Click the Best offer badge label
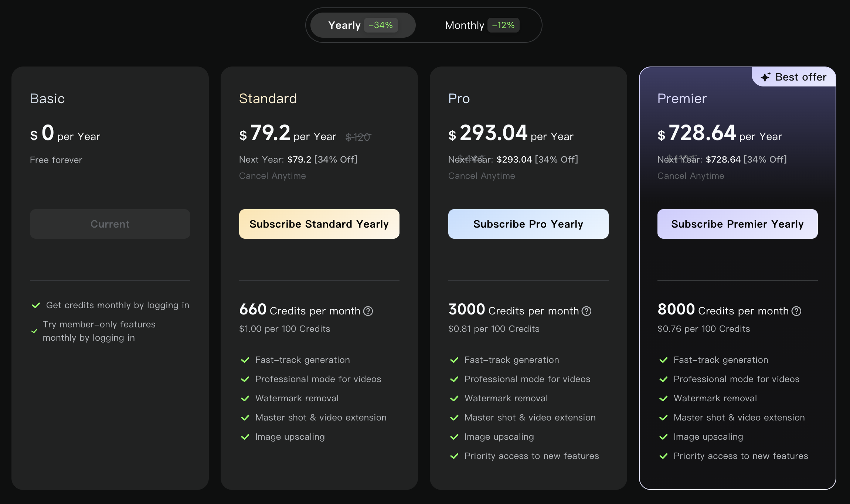This screenshot has width=850, height=504. point(800,77)
